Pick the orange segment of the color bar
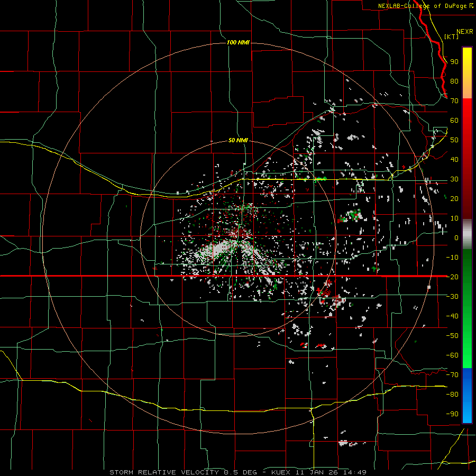This screenshot has width=476, height=476. point(467,89)
